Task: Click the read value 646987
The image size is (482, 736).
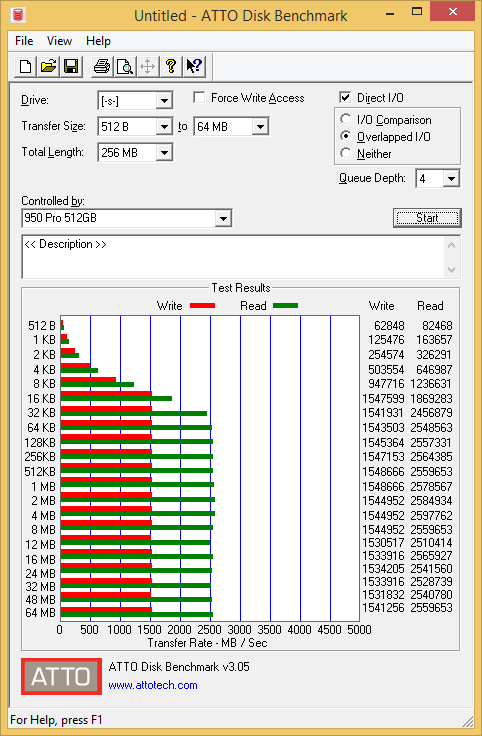Action: (x=434, y=370)
